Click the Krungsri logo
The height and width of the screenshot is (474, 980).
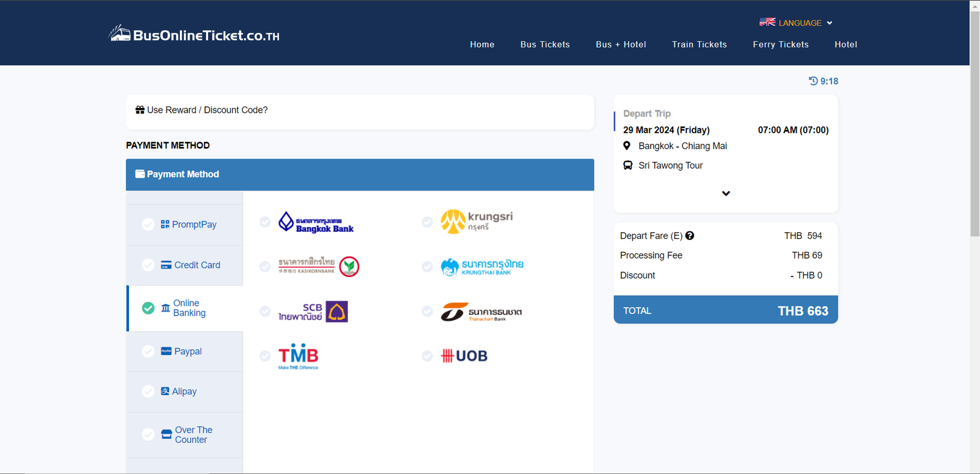[x=477, y=221]
